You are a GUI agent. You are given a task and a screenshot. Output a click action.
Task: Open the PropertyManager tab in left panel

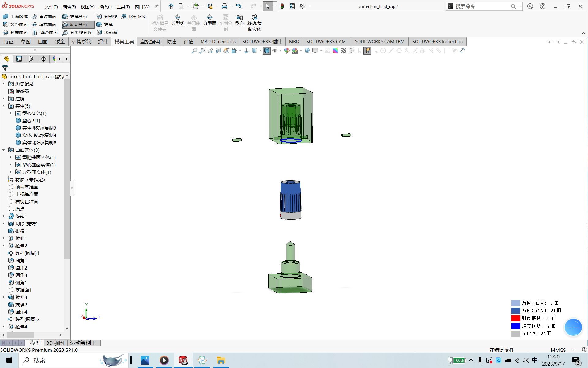coord(19,59)
